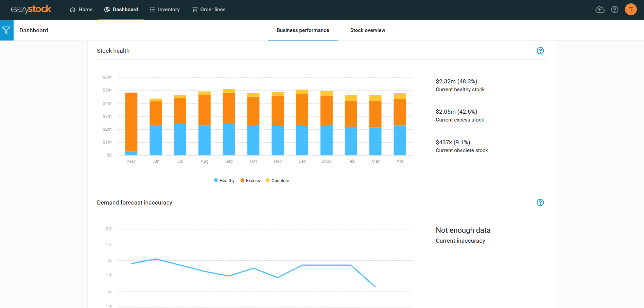This screenshot has width=644, height=308.
Task: Toggle the Obsolete legend series
Action: (277, 180)
